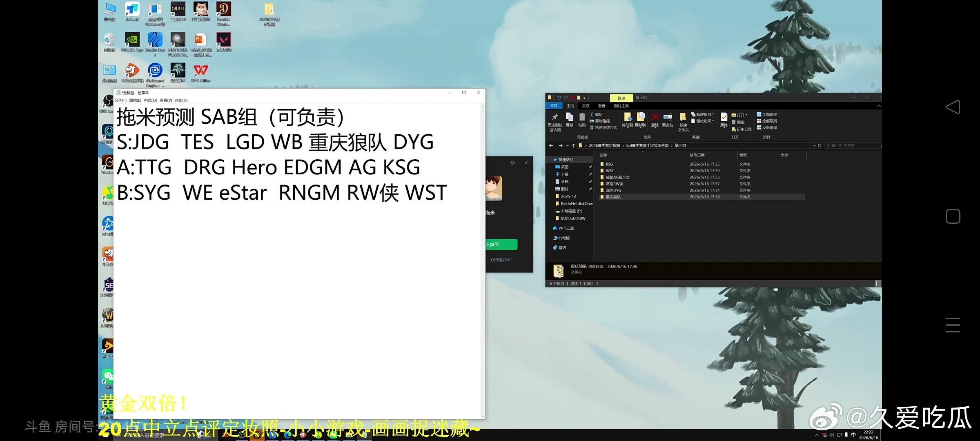Select the 济南RW侠 folder row
The image size is (980, 441).
pyautogui.click(x=702, y=184)
